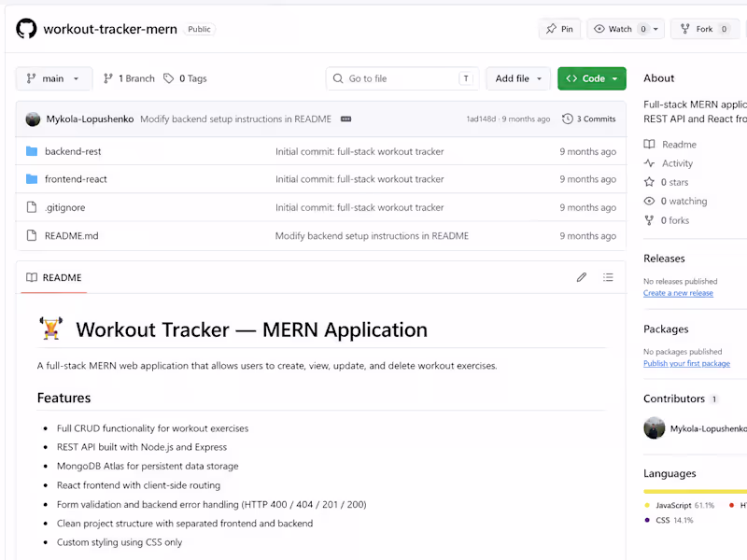Open the Packages heading link
Viewport: 747px width, 560px height.
[666, 329]
